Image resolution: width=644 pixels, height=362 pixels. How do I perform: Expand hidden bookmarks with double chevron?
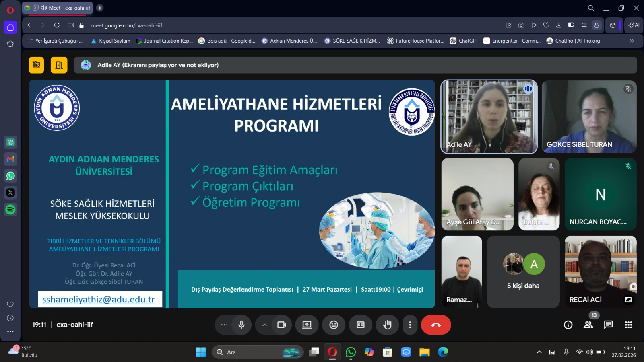632,41
